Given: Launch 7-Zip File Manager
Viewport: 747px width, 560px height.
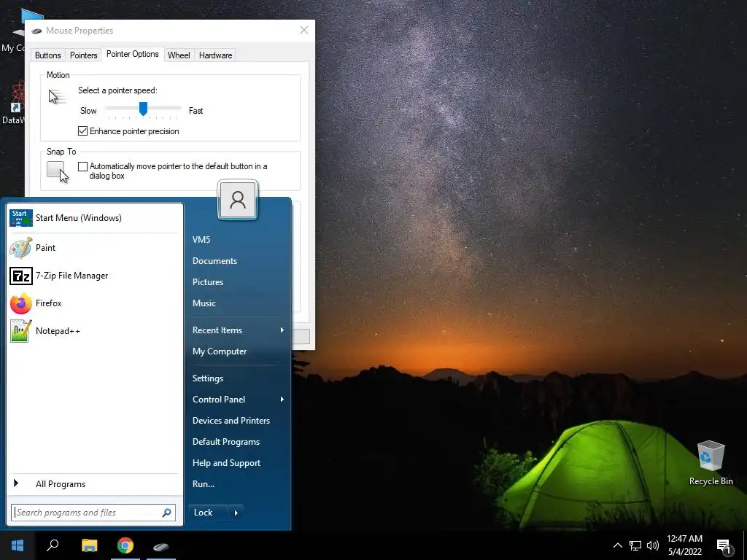Looking at the screenshot, I should pyautogui.click(x=94, y=275).
